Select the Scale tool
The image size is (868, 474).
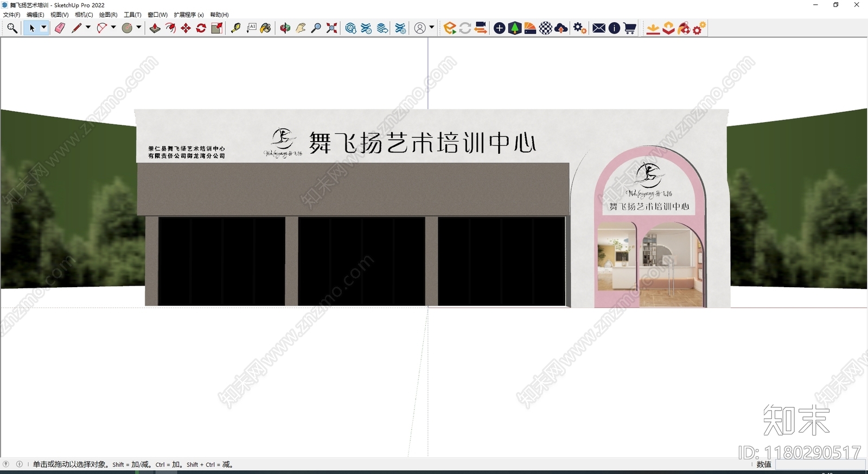216,28
